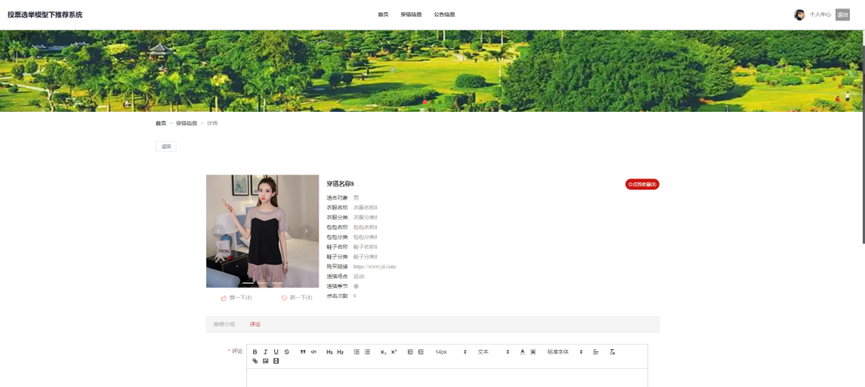This screenshot has height=387, width=865.
Task: Apply superscript formatting in the editor
Action: [x=394, y=352]
